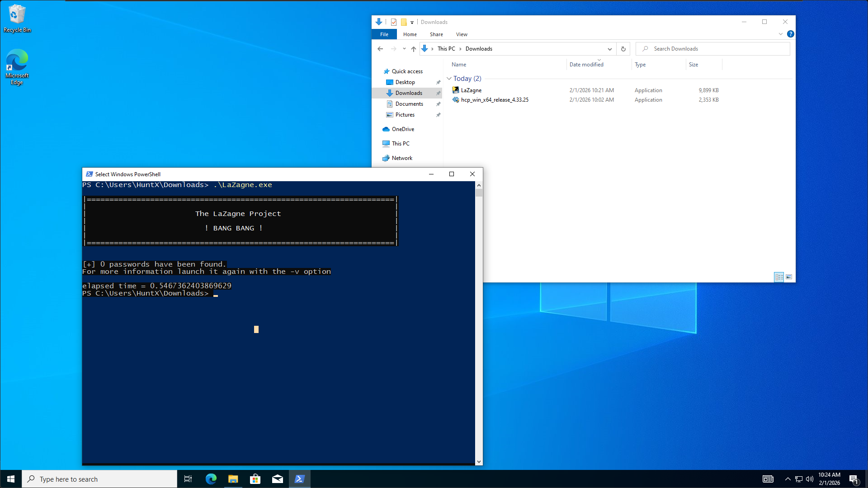The height and width of the screenshot is (488, 868).
Task: Go back in Explorer navigation
Action: click(380, 49)
